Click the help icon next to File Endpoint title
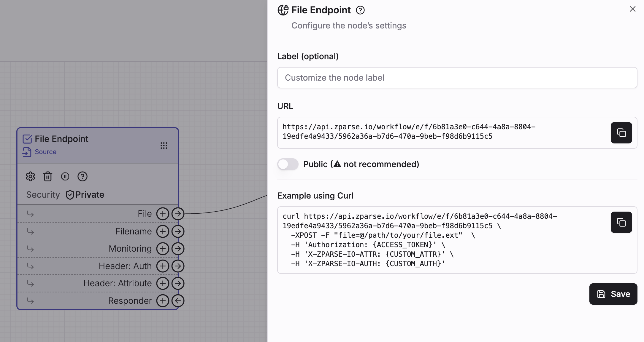The image size is (644, 342). click(360, 10)
